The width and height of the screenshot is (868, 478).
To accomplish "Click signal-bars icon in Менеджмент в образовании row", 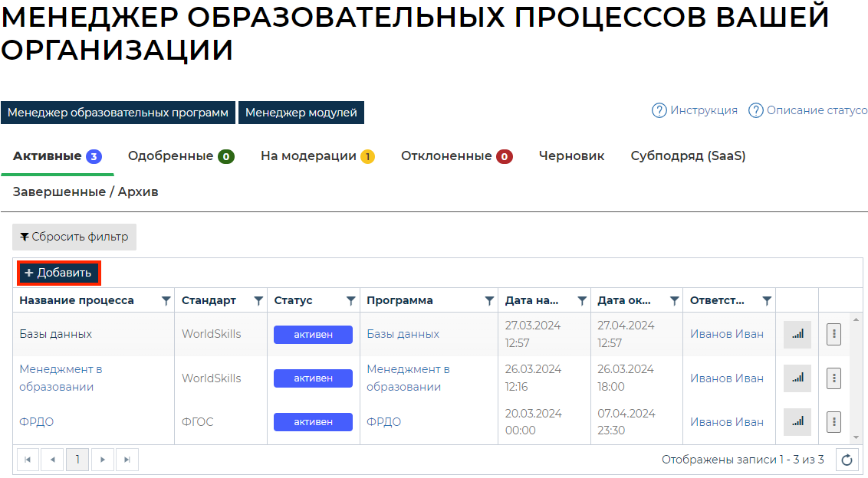I will [x=797, y=378].
